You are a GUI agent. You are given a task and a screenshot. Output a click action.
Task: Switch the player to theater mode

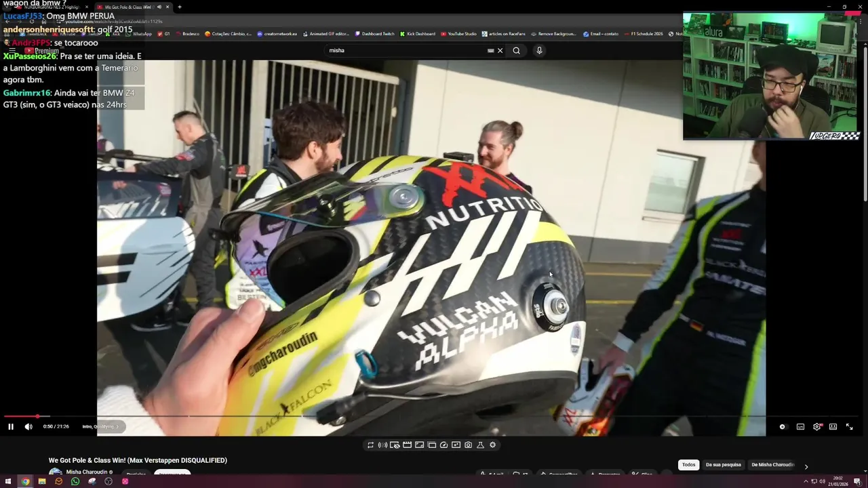pyautogui.click(x=833, y=427)
